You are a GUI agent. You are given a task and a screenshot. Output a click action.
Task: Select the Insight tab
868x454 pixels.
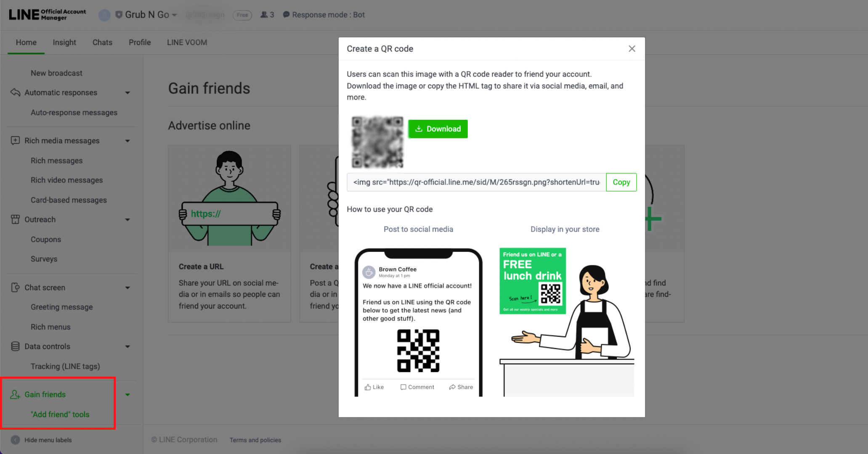(64, 42)
